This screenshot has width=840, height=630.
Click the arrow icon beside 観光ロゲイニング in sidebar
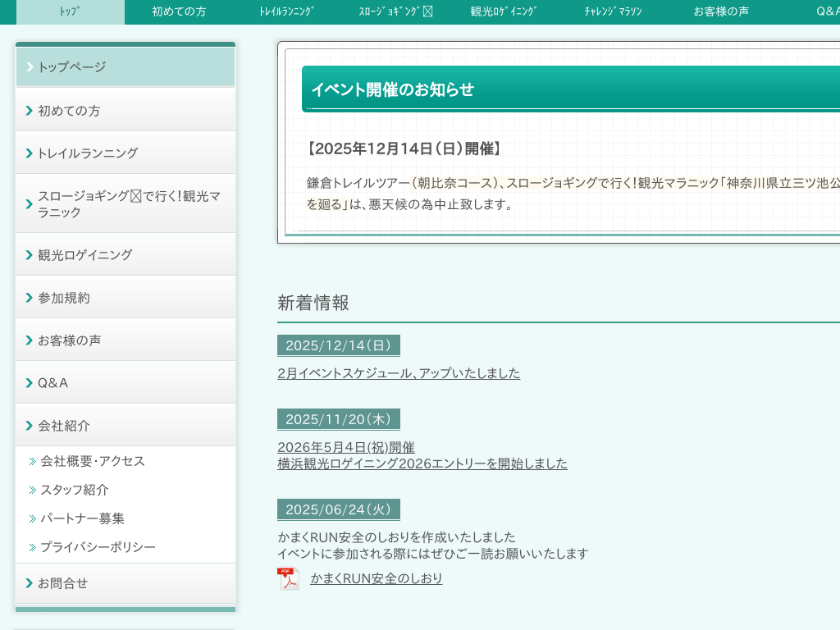pos(30,255)
